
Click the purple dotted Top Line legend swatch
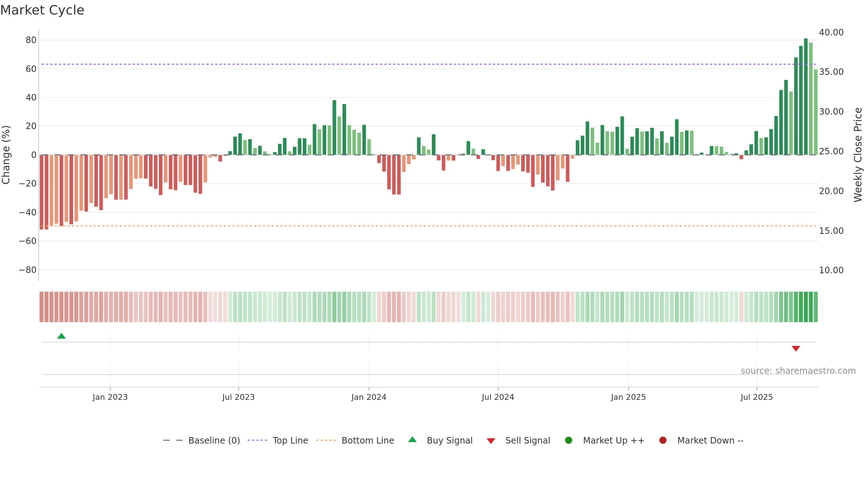point(257,440)
